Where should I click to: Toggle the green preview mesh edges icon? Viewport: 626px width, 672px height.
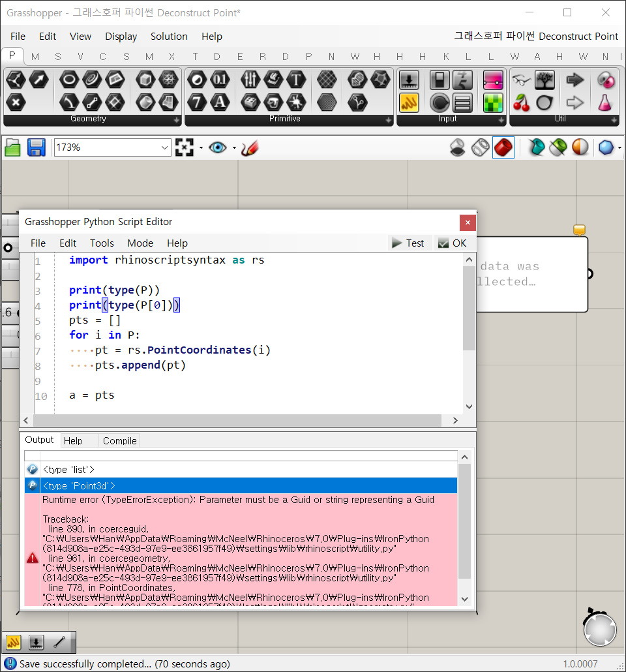(x=558, y=148)
